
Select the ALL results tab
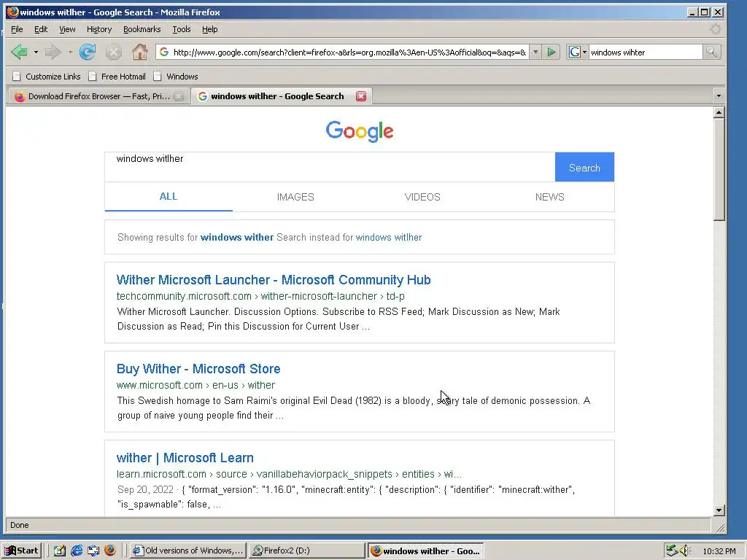tap(169, 196)
